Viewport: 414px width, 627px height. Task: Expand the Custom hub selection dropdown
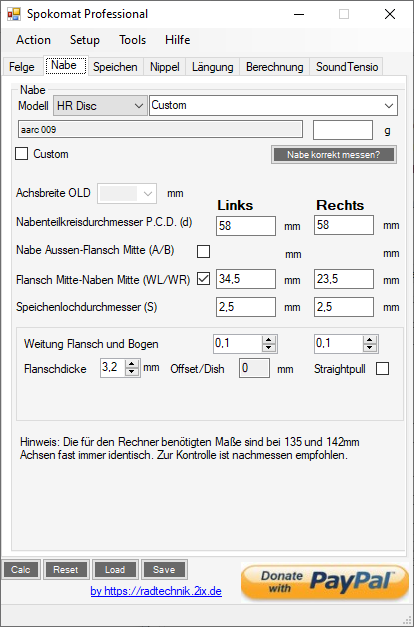[x=274, y=106]
